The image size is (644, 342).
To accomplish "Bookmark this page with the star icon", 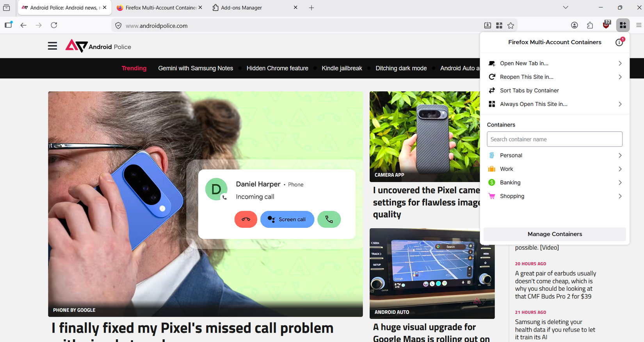I will [x=511, y=25].
